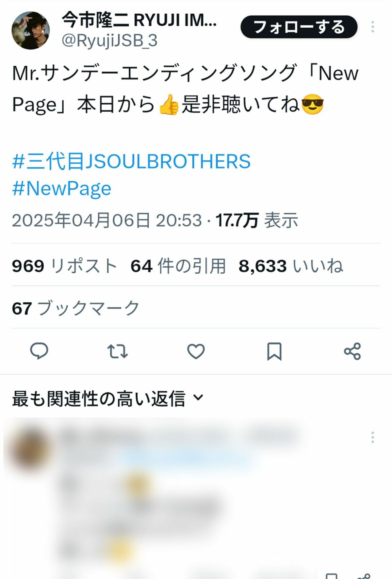Bookmark the post with bookmark icon
Screen dimensions: 392x579
(x=274, y=351)
